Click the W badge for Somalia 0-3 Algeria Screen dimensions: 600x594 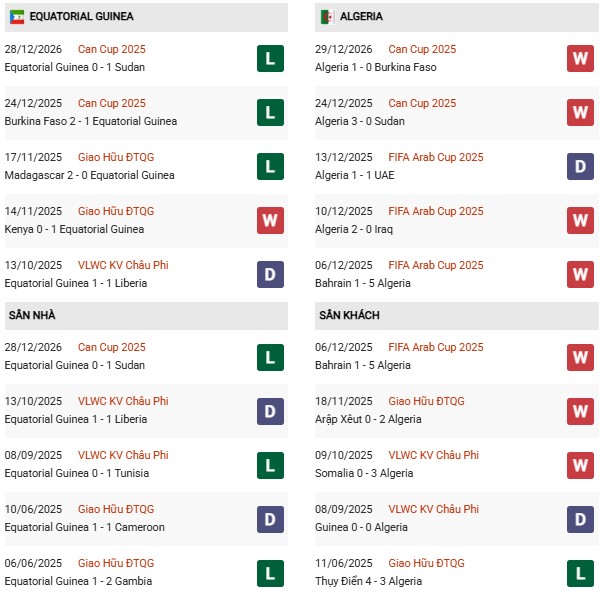(x=580, y=464)
